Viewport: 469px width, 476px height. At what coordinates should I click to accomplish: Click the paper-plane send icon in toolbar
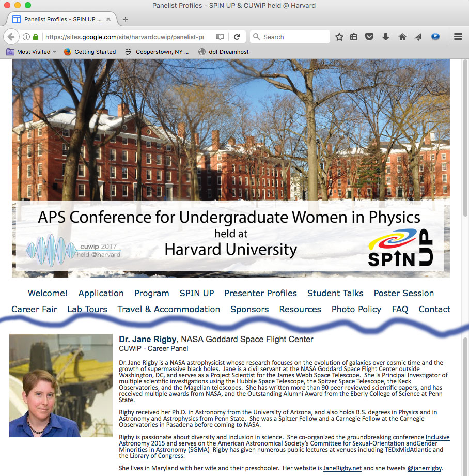coord(419,37)
